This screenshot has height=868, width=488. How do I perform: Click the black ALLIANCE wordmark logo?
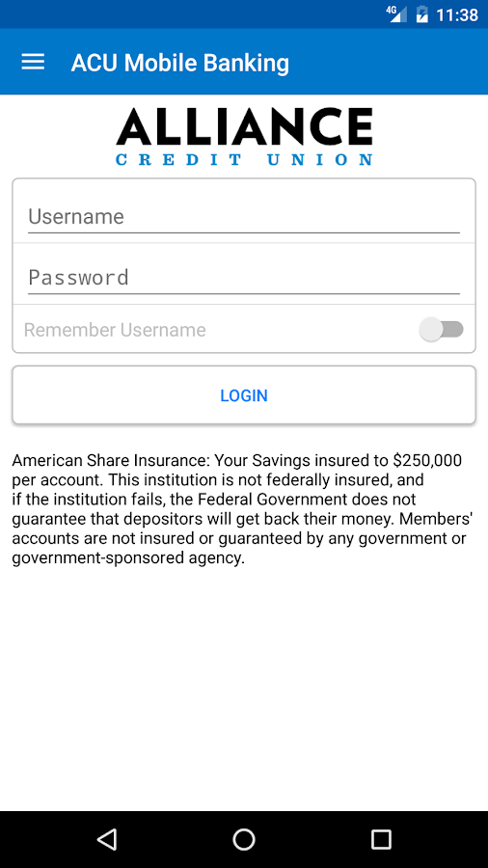(244, 126)
